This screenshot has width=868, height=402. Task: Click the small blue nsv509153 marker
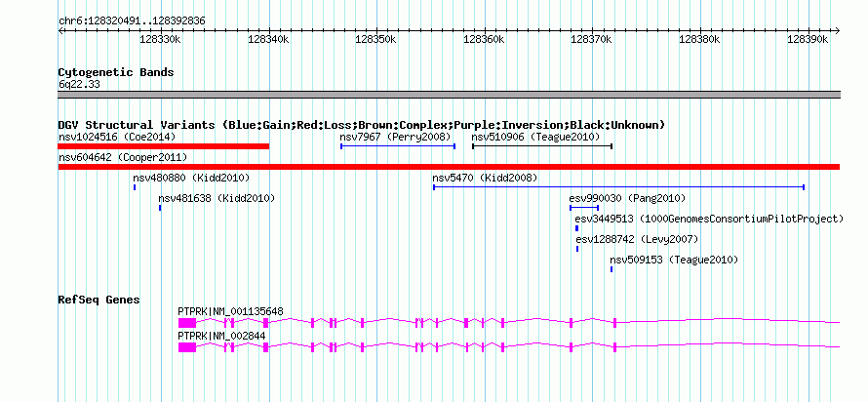612,269
